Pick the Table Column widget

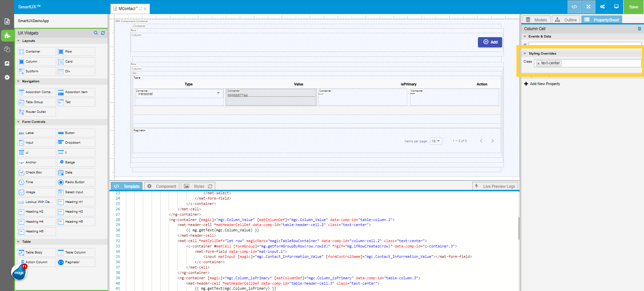click(x=76, y=252)
